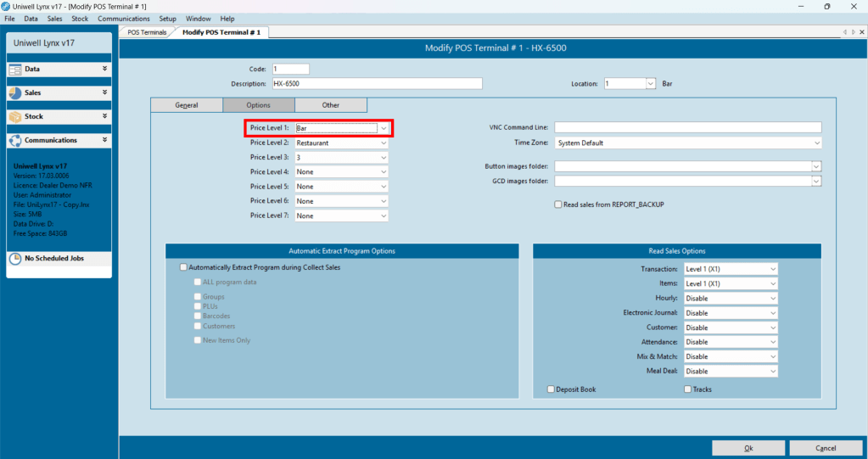The image size is (868, 459).
Task: Click the Ok button
Action: click(x=748, y=448)
